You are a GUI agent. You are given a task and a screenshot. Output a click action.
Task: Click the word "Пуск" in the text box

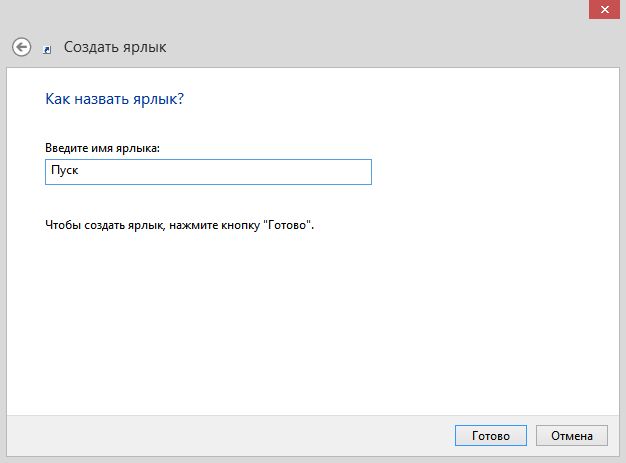pos(64,172)
